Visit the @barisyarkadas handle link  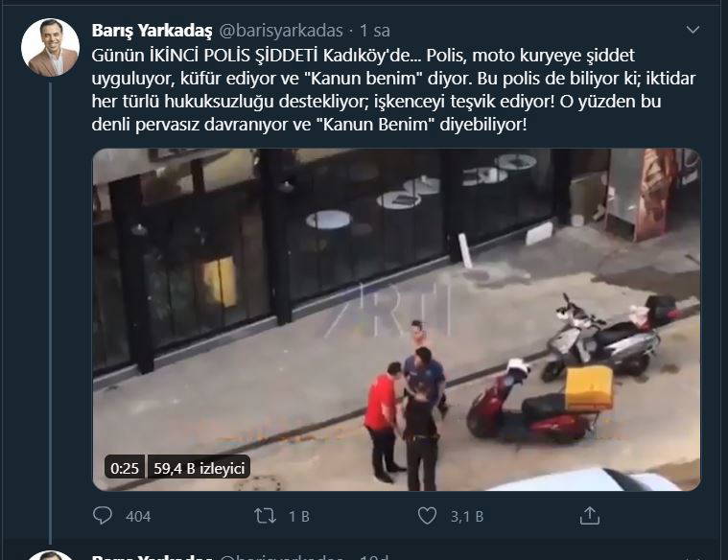pyautogui.click(x=281, y=31)
